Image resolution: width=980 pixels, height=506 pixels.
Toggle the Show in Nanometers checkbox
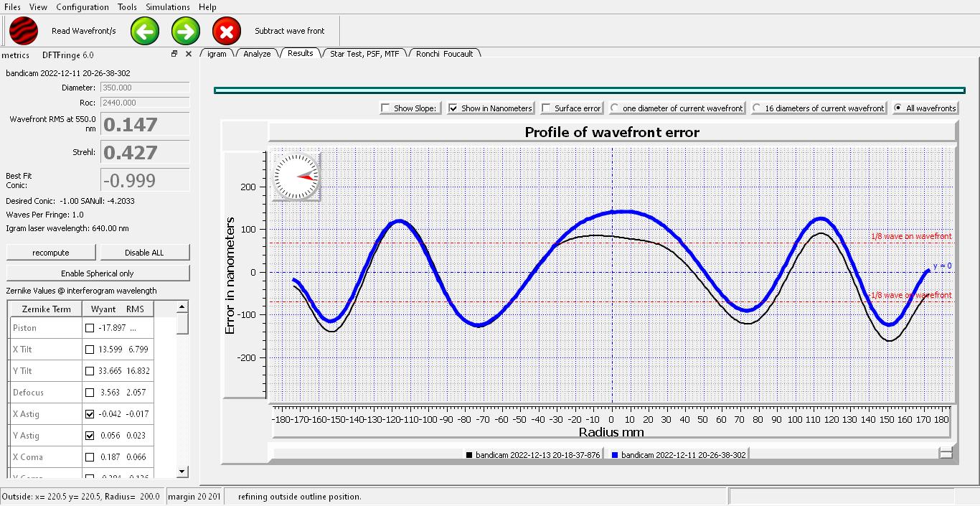tap(453, 108)
